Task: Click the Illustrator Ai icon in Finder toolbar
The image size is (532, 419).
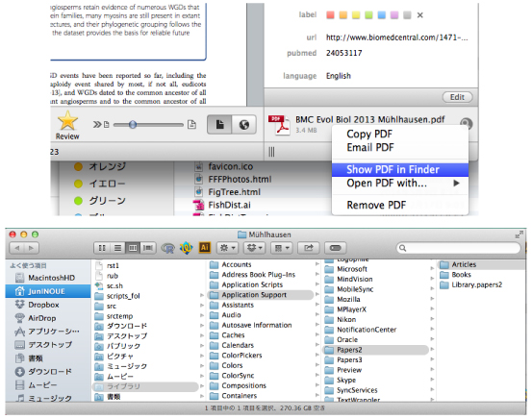Action: click(205, 248)
